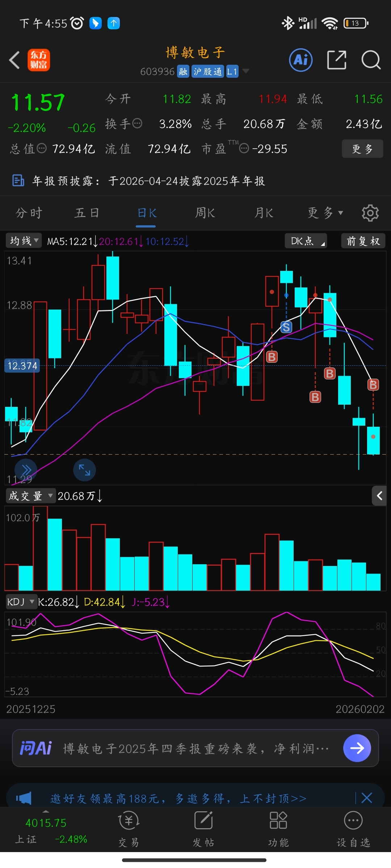Collapse side panel with left chevron
The width and height of the screenshot is (391, 868).
click(379, 496)
